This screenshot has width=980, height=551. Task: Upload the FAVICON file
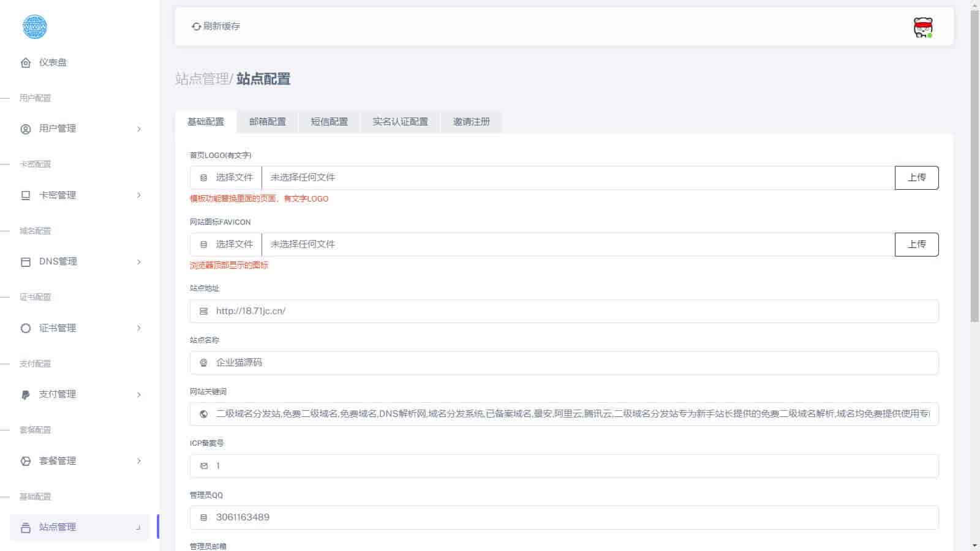(917, 244)
